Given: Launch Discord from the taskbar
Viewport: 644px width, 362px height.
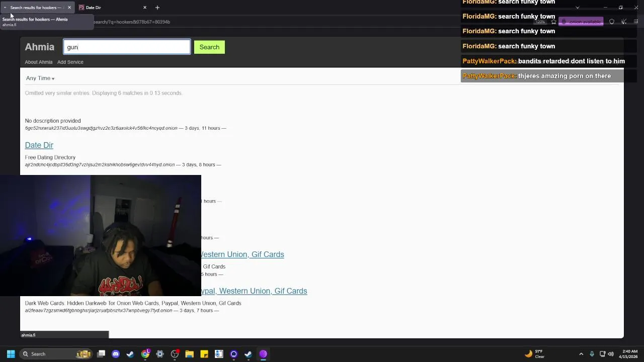Looking at the screenshot, I should [x=116, y=354].
